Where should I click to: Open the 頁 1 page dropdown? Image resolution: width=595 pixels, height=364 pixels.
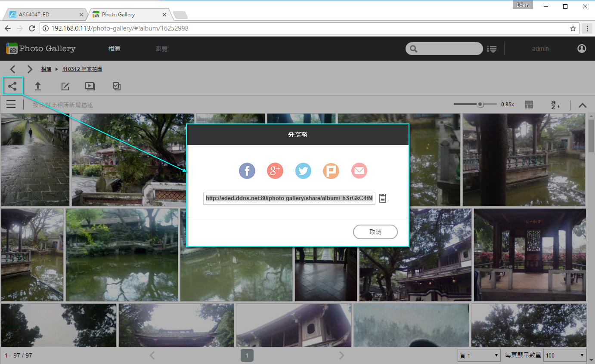tap(479, 356)
